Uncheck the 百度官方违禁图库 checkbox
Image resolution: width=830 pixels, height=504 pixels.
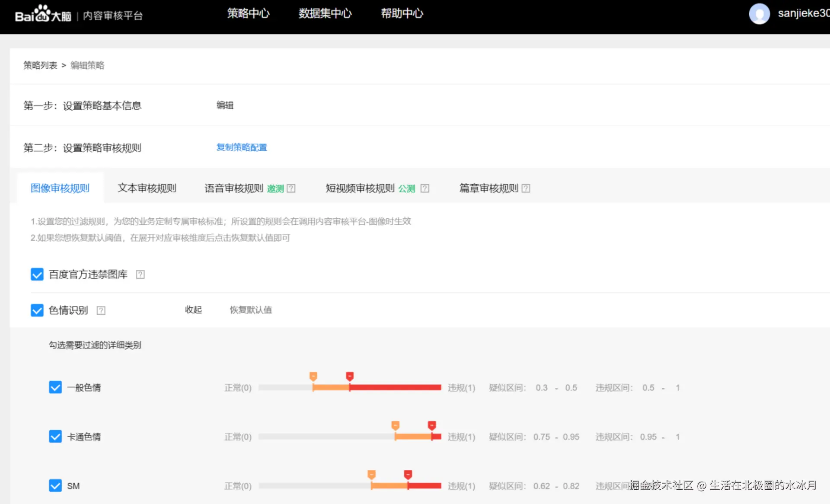coord(37,274)
